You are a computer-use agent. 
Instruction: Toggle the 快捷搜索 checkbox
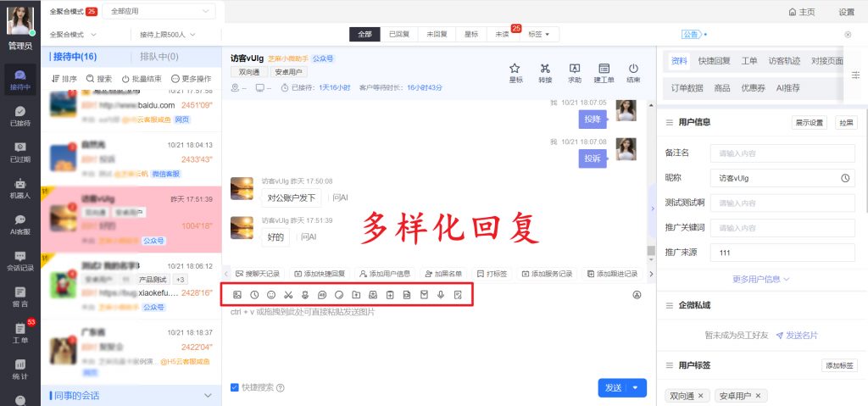coord(235,387)
